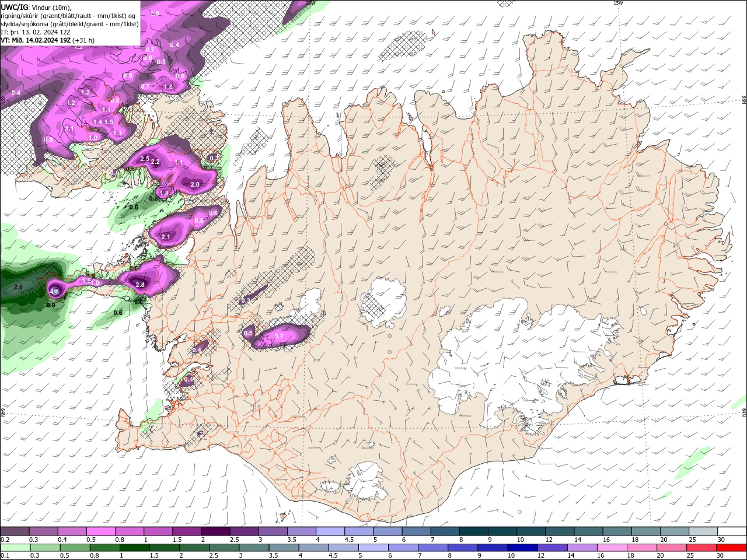Image resolution: width=747 pixels, height=560 pixels.
Task: Click the '2.9' rain value in dark green area
Action: pyautogui.click(x=18, y=287)
